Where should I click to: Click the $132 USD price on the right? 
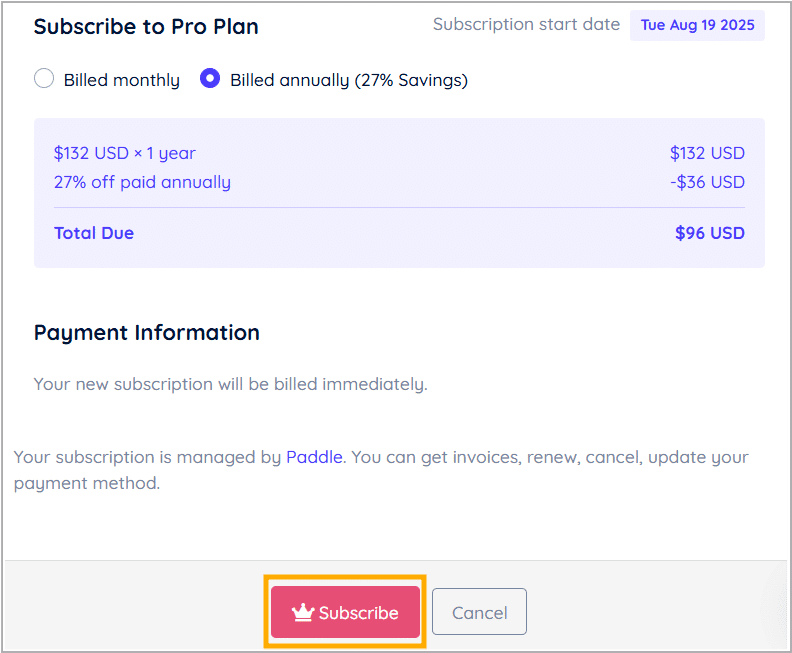pyautogui.click(x=707, y=153)
